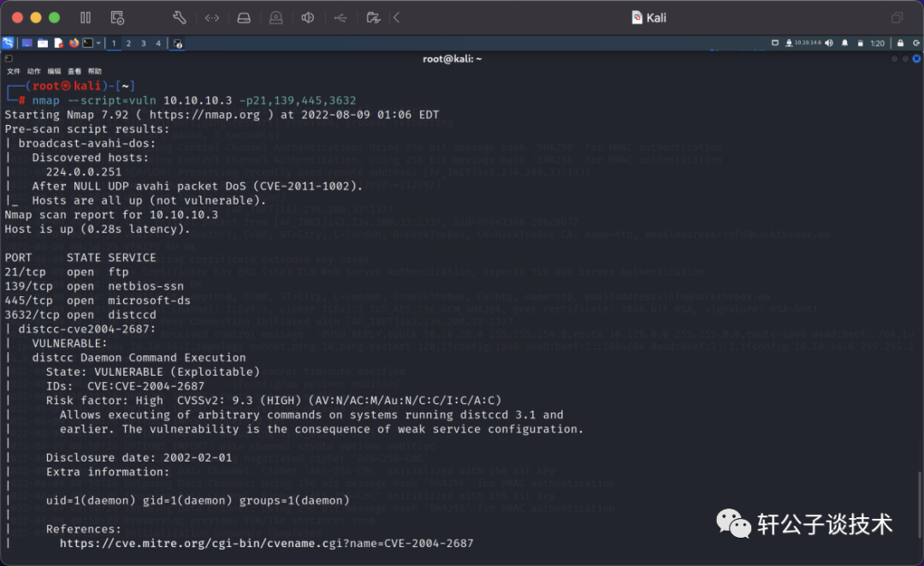
Task: Lock the screen with padlock icon
Action: pos(900,43)
